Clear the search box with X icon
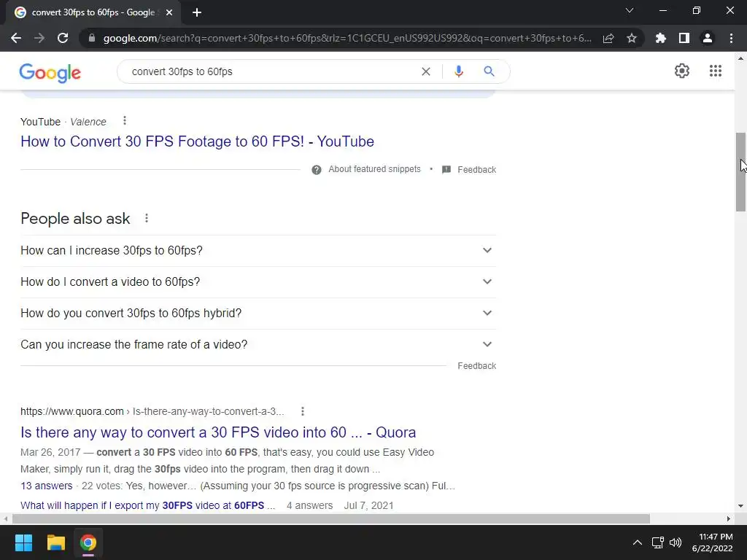The image size is (747, 560). pos(426,71)
